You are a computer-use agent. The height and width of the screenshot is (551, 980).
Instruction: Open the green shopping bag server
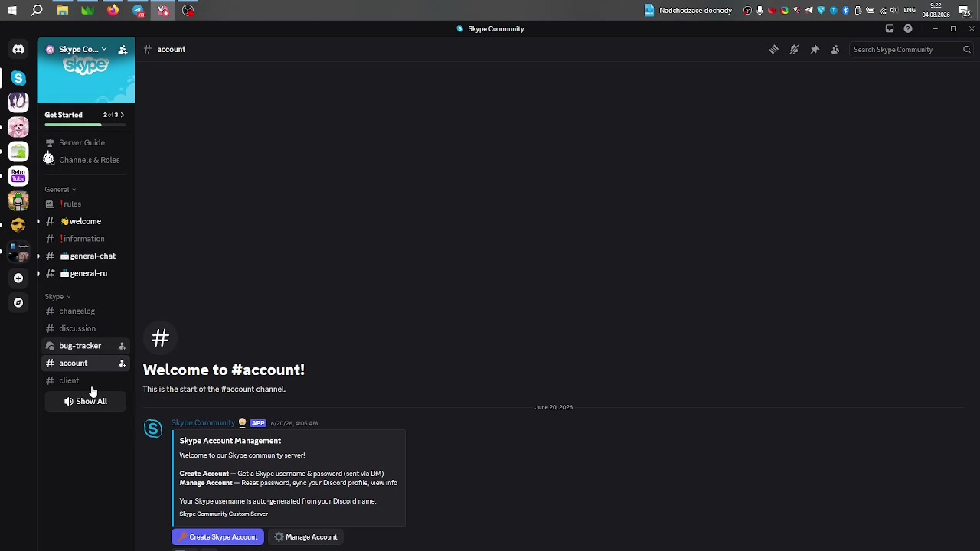pyautogui.click(x=18, y=152)
